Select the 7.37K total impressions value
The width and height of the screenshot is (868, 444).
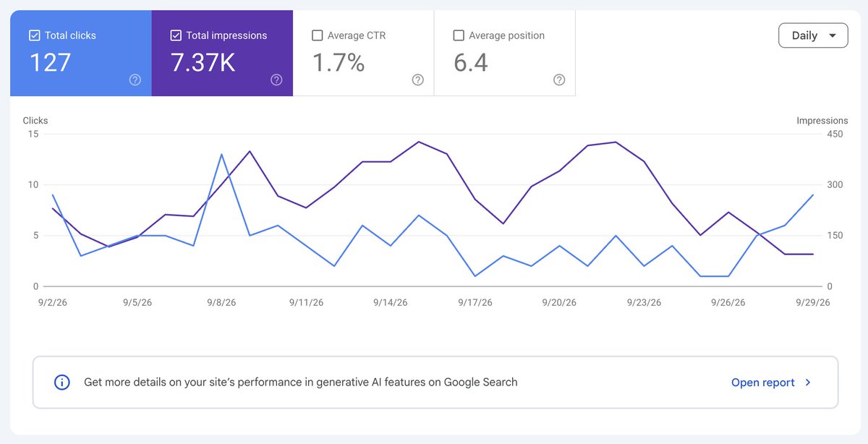(203, 63)
